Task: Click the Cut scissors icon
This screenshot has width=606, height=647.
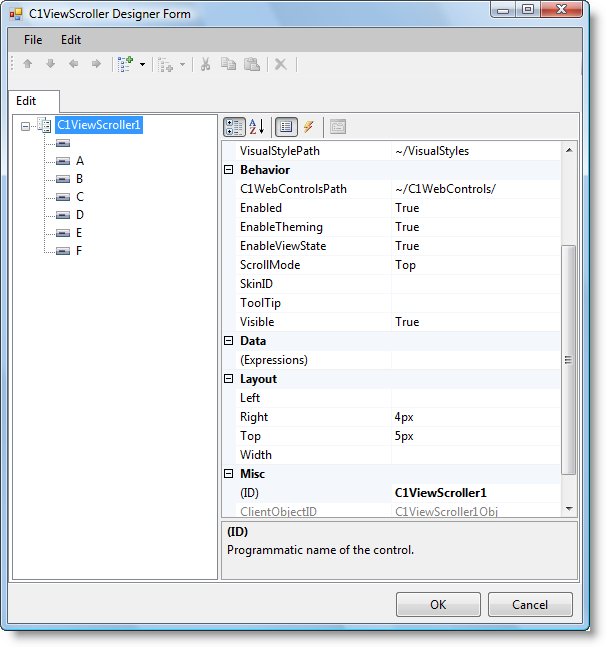Action: [205, 64]
